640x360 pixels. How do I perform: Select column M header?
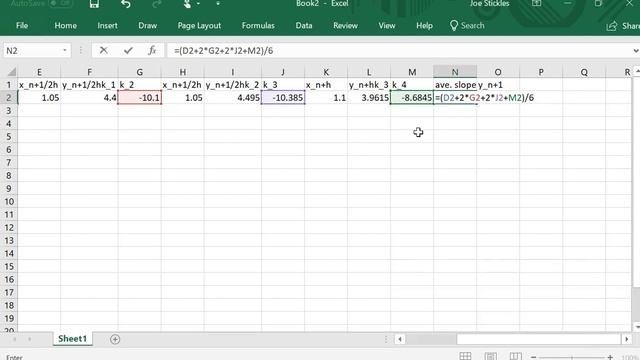[412, 72]
